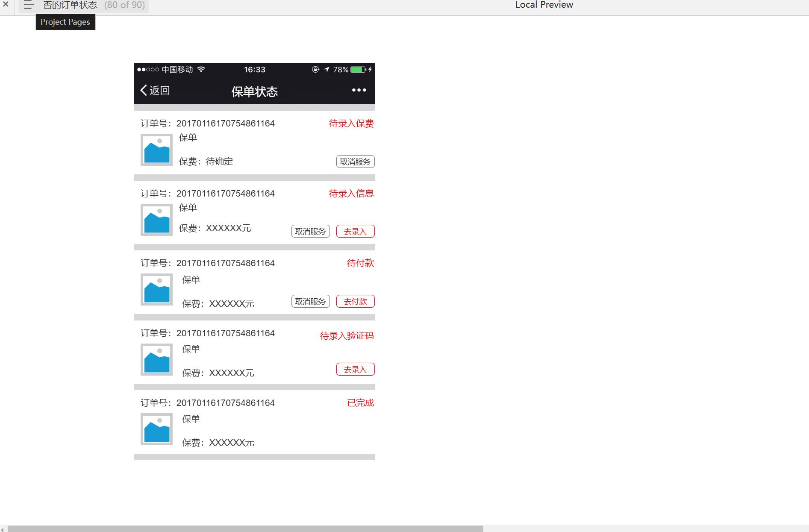The height and width of the screenshot is (532, 809).
Task: Click the page title 保单状态
Action: (255, 91)
